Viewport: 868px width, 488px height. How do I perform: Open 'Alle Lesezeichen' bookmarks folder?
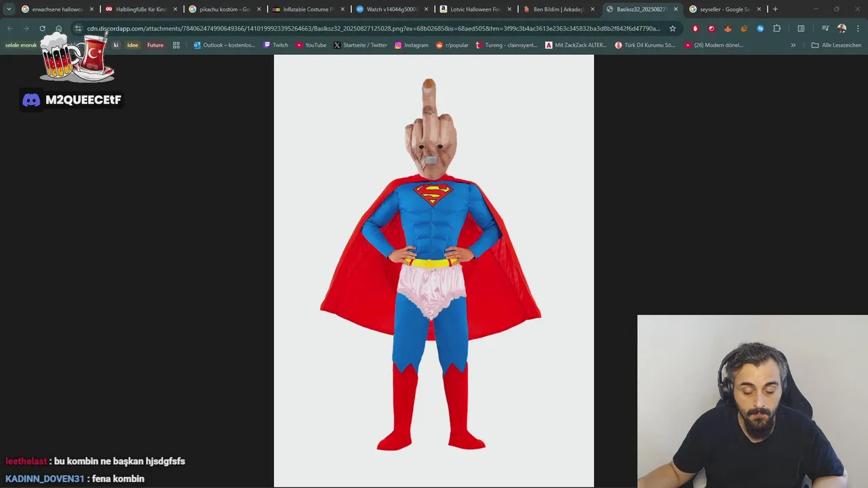[x=836, y=45]
